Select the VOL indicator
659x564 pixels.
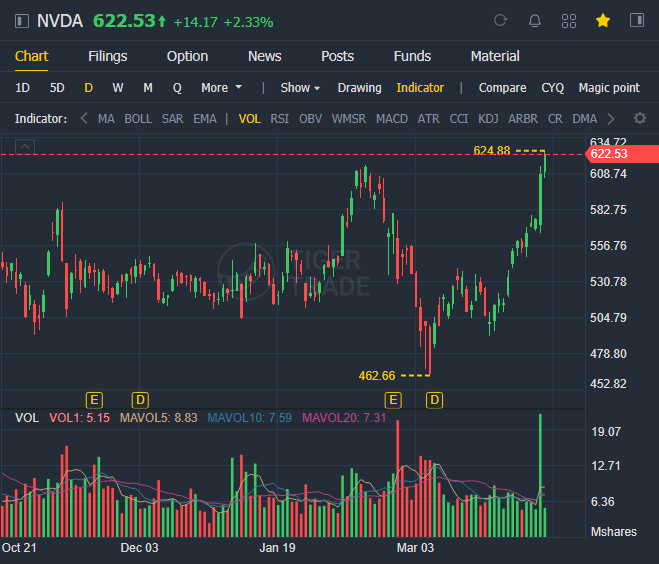coord(250,119)
